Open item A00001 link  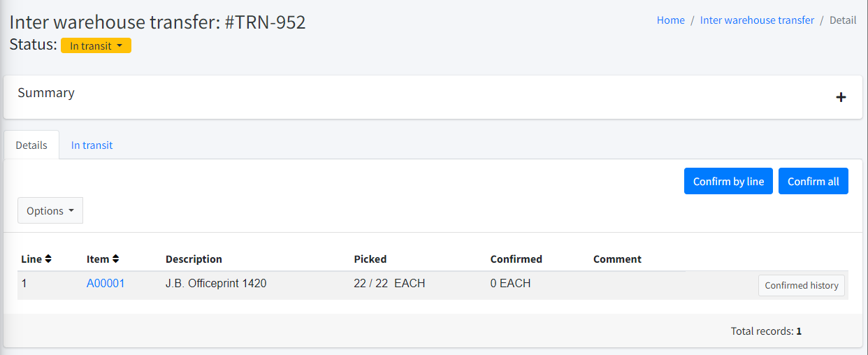[106, 284]
